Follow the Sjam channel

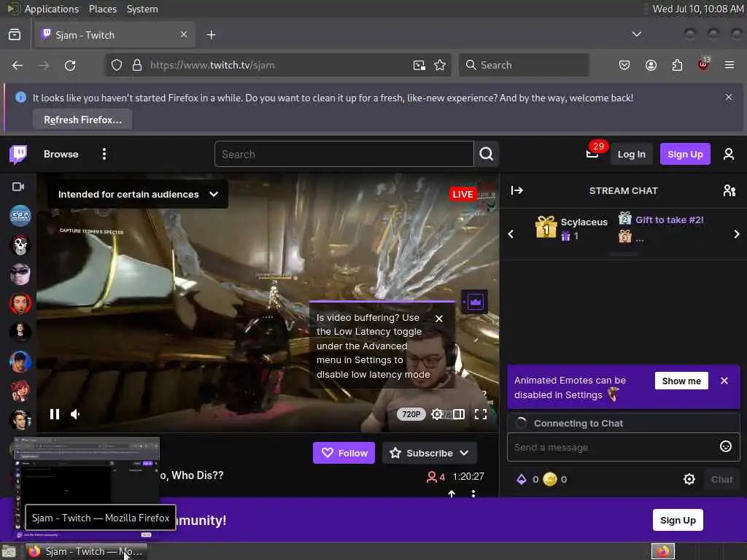pos(344,453)
